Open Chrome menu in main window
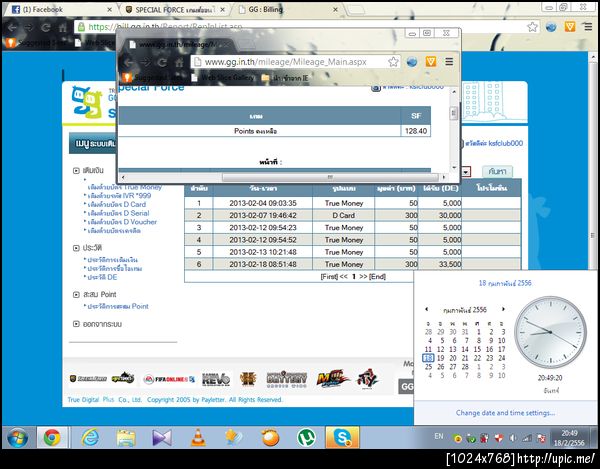This screenshot has height=469, width=600. pyautogui.click(x=588, y=27)
